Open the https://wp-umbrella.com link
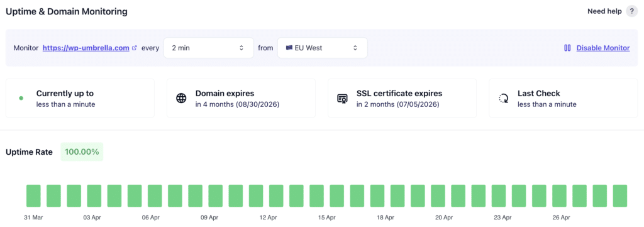Image resolution: width=644 pixels, height=227 pixels. point(86,48)
